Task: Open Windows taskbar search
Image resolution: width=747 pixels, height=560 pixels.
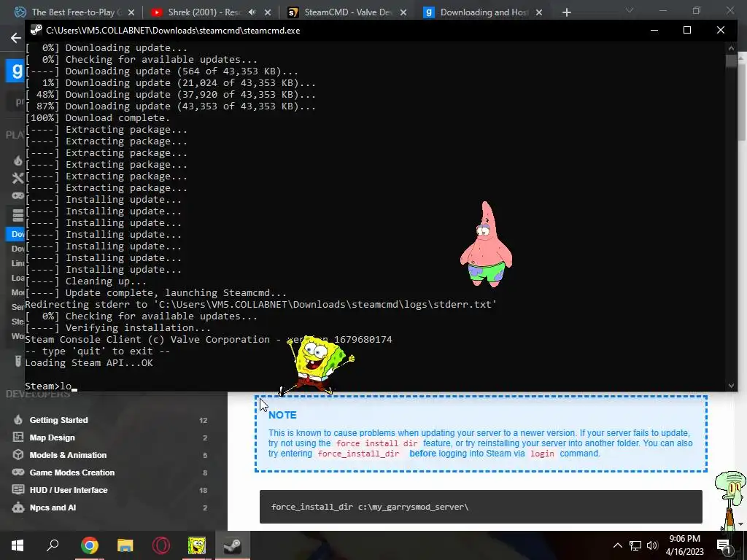Action: click(53, 545)
